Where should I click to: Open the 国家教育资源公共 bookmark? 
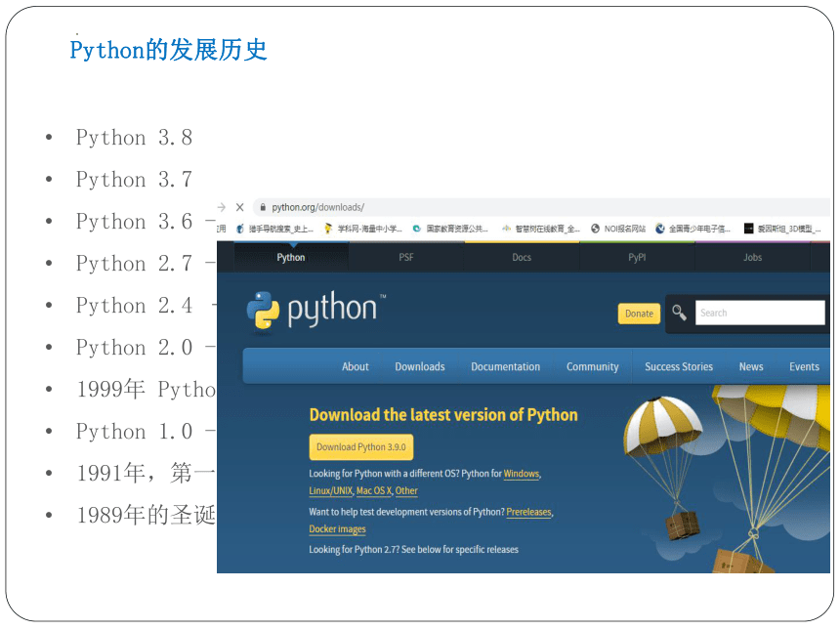[x=450, y=229]
